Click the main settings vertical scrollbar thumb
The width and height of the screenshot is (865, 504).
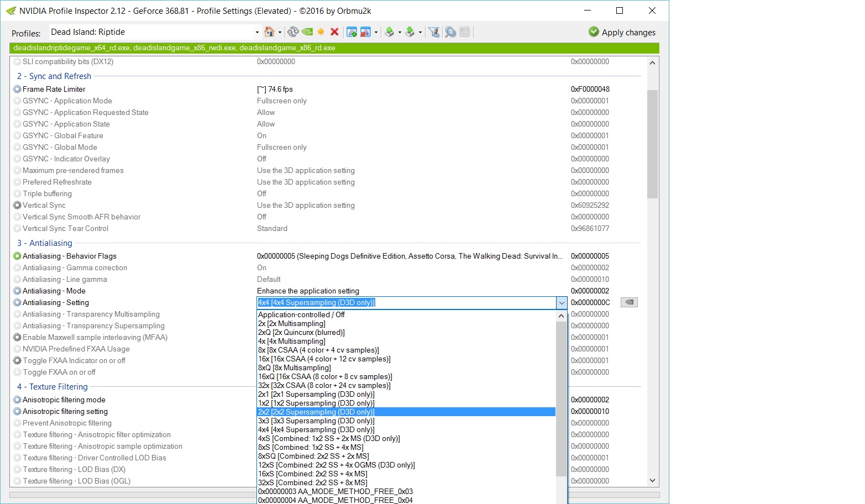click(652, 144)
